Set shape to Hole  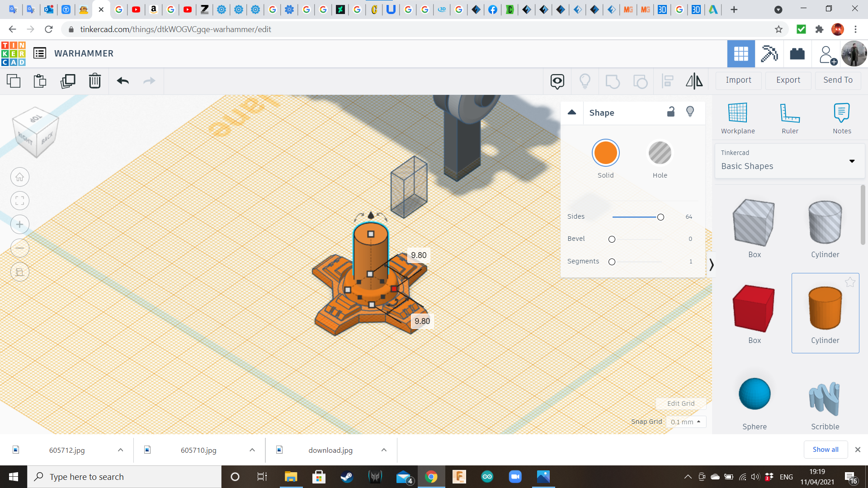pos(660,153)
